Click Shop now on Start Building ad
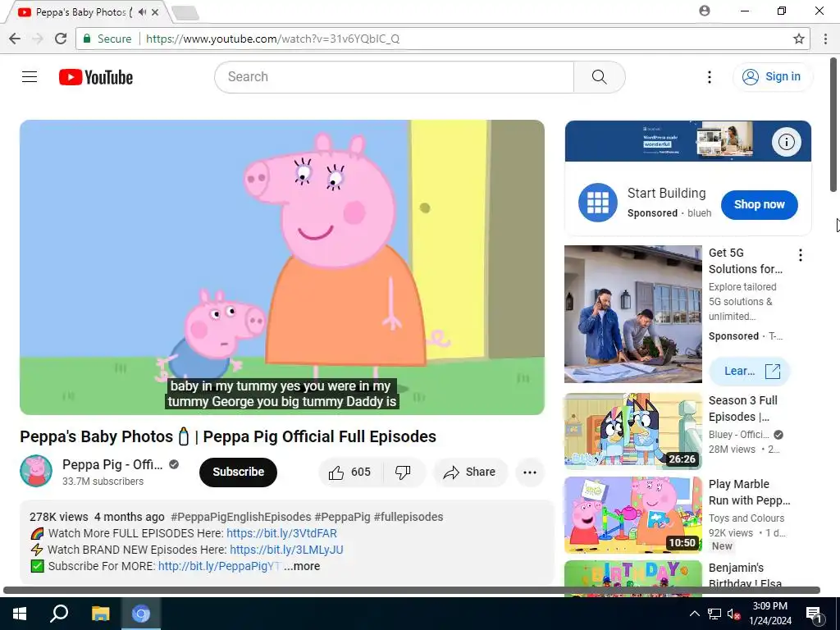Image resolution: width=840 pixels, height=630 pixels. pyautogui.click(x=759, y=204)
